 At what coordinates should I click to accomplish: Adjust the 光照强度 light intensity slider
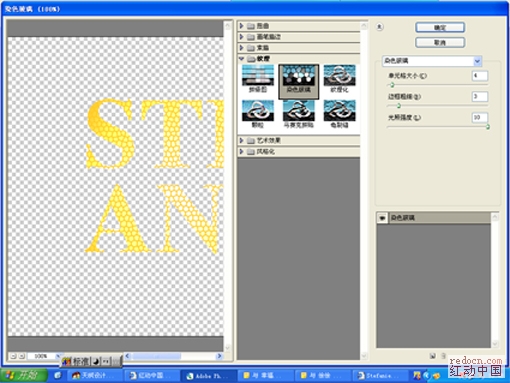click(488, 127)
